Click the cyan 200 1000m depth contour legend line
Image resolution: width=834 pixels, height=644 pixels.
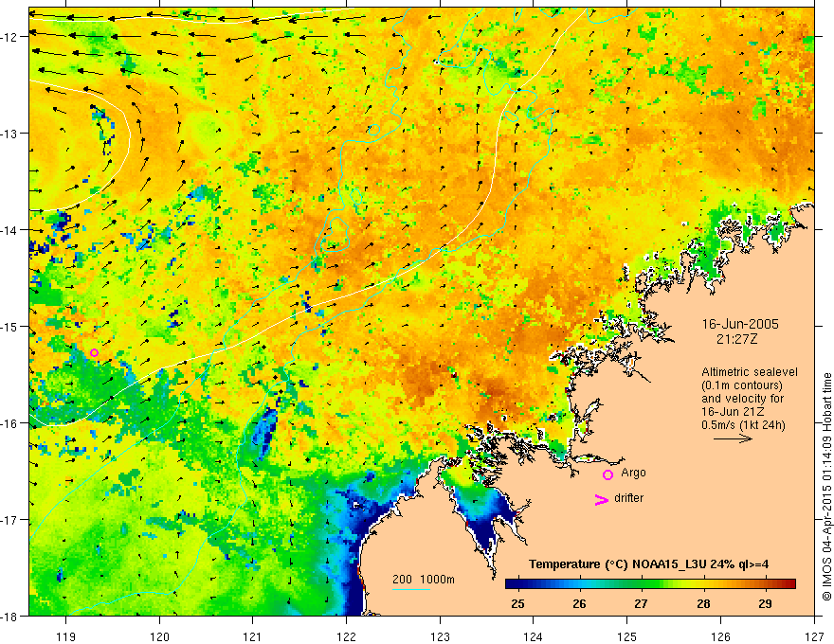click(x=410, y=589)
